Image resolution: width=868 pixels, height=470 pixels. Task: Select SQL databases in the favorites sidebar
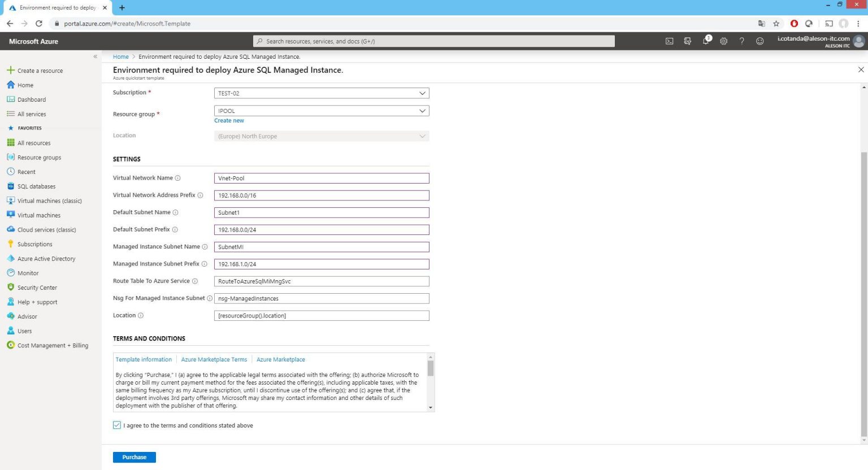[36, 186]
